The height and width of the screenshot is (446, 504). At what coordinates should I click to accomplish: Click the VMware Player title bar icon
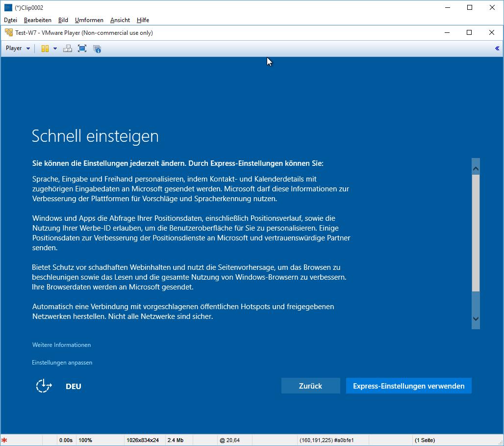(x=9, y=32)
